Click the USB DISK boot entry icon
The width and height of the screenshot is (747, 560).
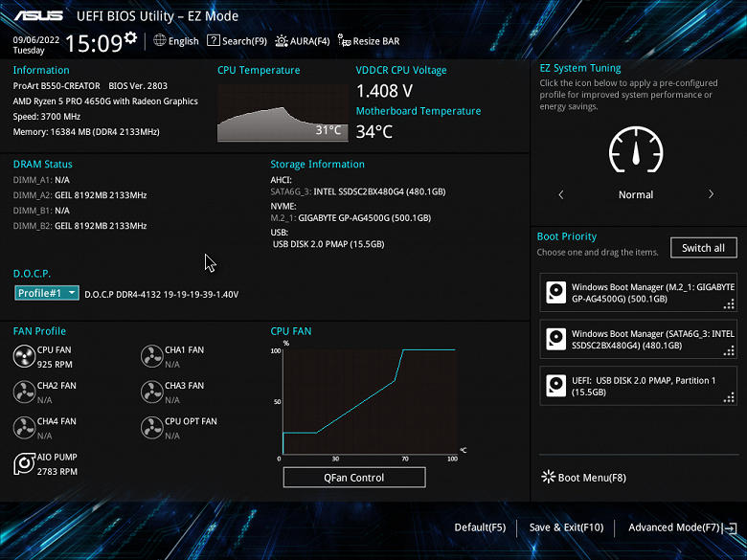(556, 386)
